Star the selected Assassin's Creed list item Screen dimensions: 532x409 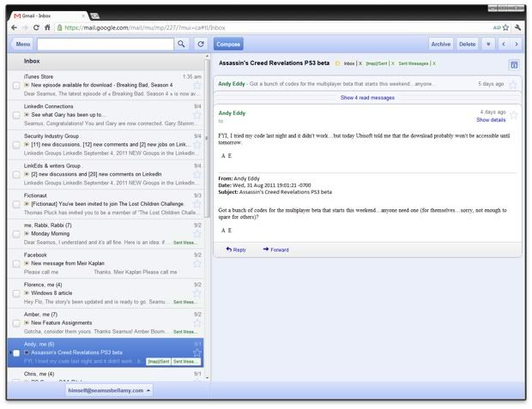[x=196, y=352]
